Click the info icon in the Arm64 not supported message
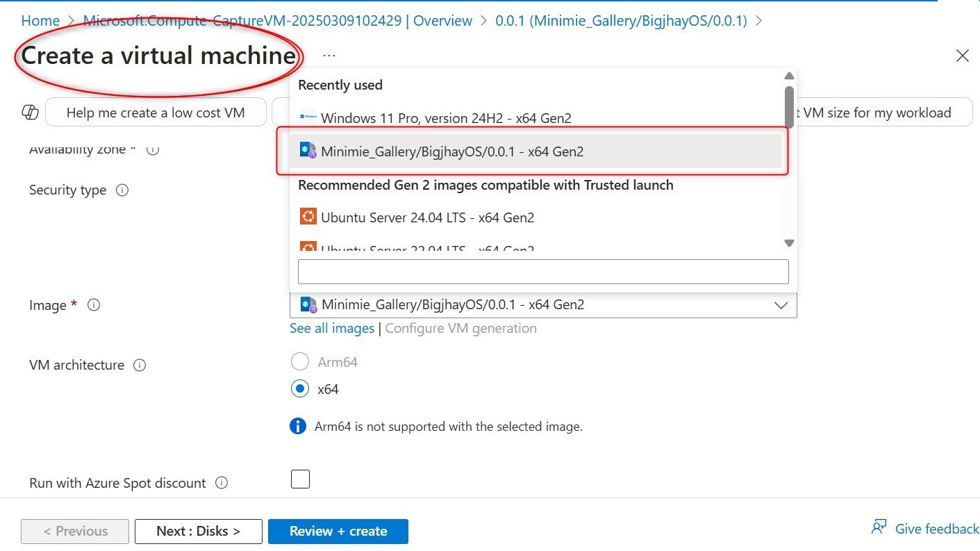 point(298,426)
